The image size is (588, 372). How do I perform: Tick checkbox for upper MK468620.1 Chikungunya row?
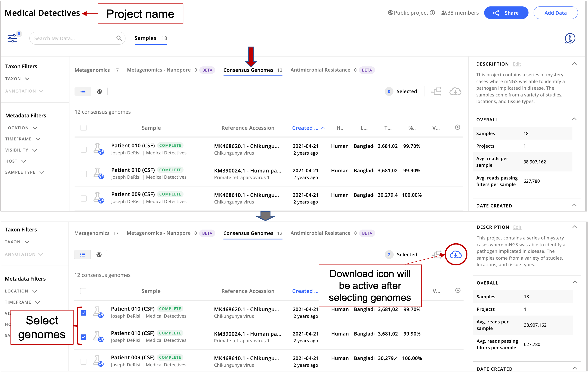coord(84,150)
